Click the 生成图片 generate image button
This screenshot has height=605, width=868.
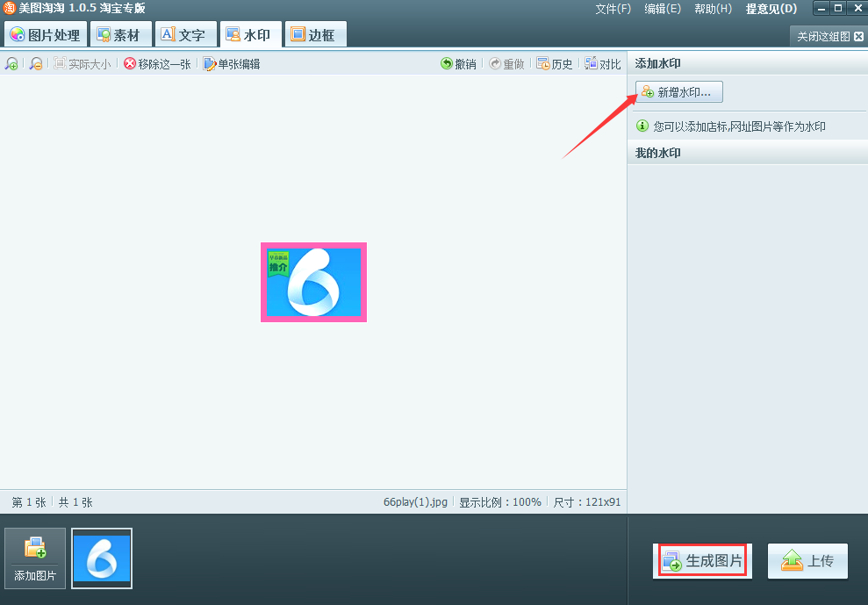[x=702, y=561]
